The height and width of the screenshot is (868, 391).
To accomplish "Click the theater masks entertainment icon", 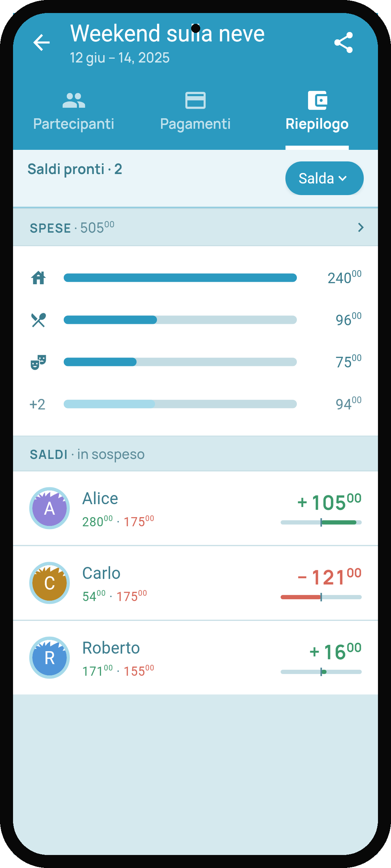I will click(38, 362).
